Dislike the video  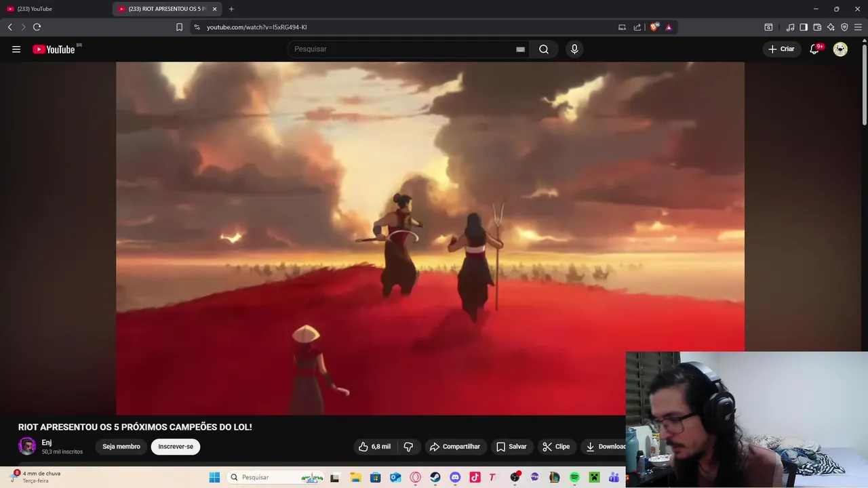coord(408,447)
